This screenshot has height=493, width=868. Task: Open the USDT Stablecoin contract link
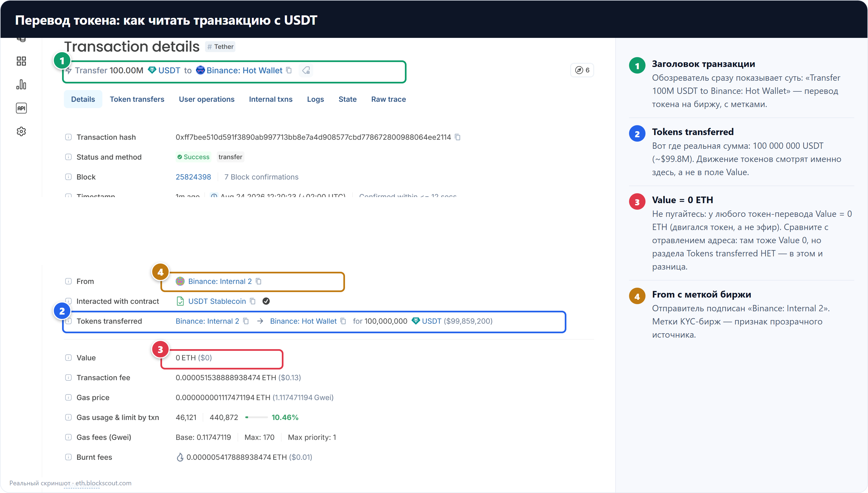tap(217, 301)
